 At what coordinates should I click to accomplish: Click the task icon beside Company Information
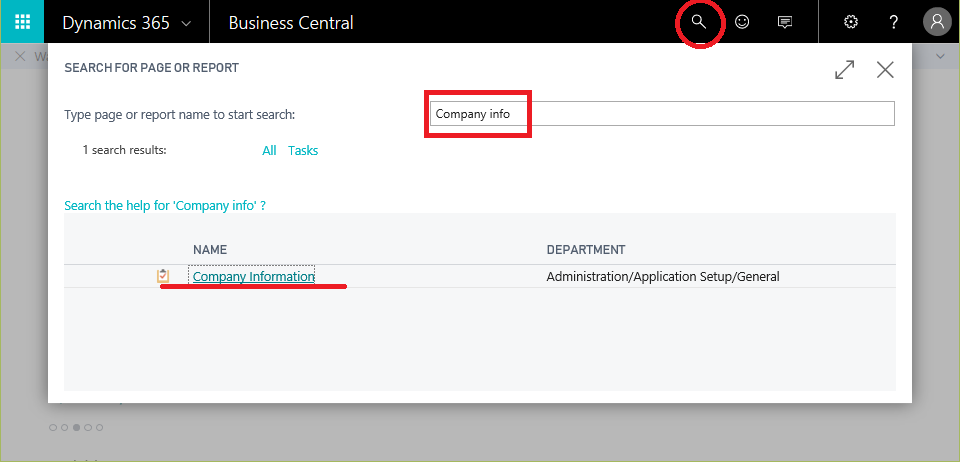(x=163, y=276)
